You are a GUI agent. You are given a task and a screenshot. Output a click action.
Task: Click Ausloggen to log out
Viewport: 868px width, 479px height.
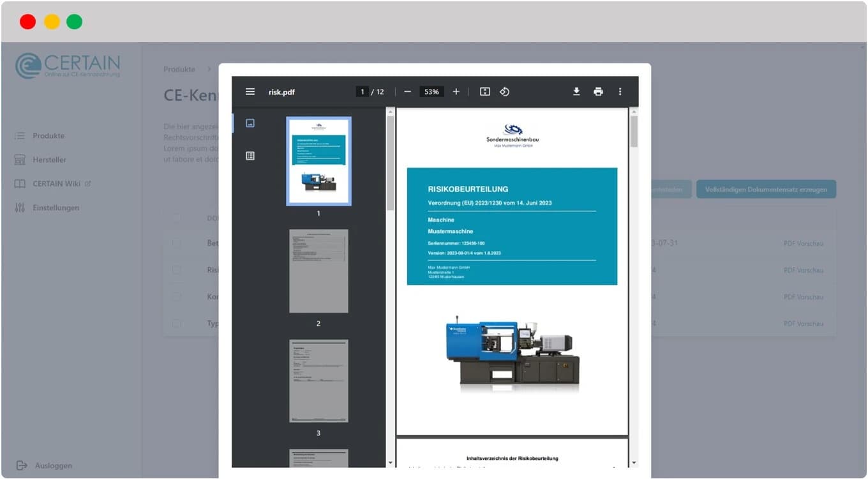tap(54, 466)
